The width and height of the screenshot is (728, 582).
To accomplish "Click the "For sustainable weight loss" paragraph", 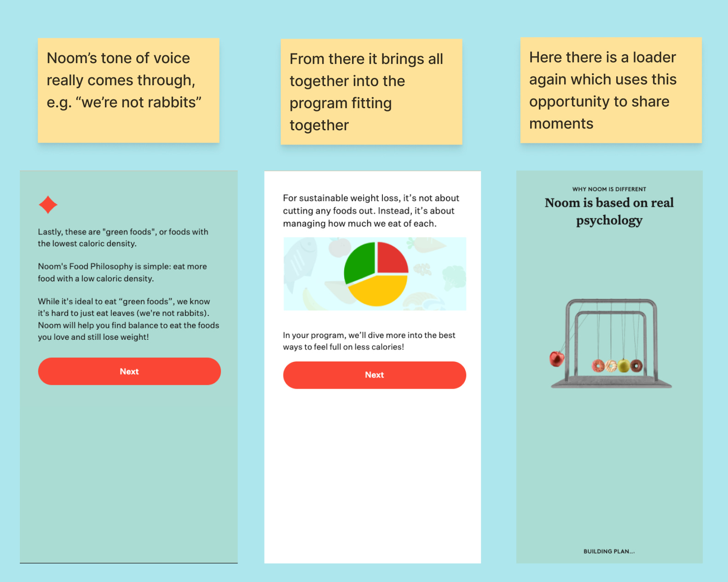I will click(371, 211).
